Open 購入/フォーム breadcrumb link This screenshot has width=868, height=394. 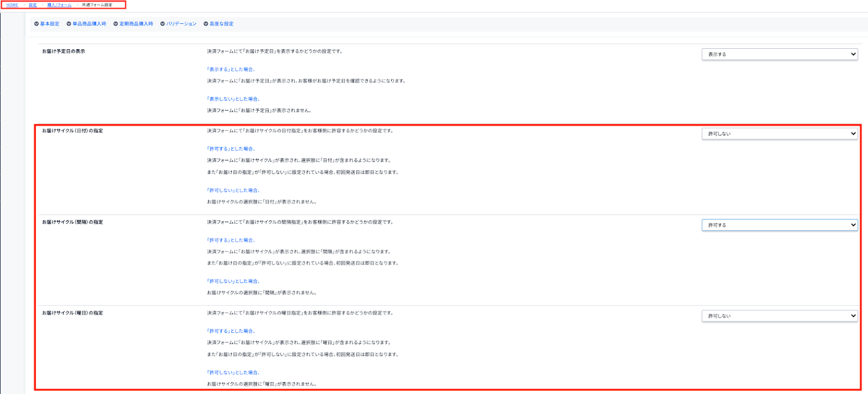coord(59,5)
